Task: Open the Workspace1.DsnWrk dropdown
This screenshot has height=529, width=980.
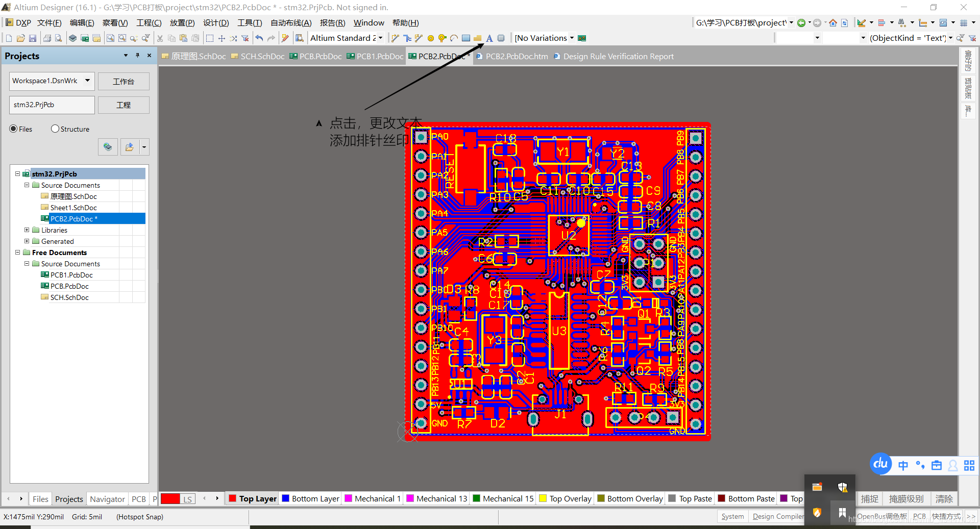Action: tap(88, 81)
